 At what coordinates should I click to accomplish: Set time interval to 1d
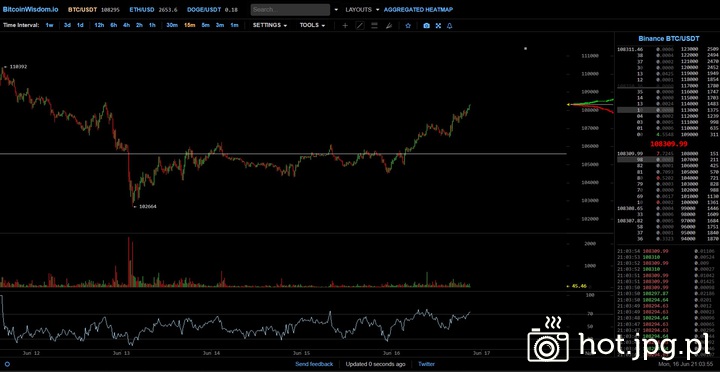(x=80, y=25)
